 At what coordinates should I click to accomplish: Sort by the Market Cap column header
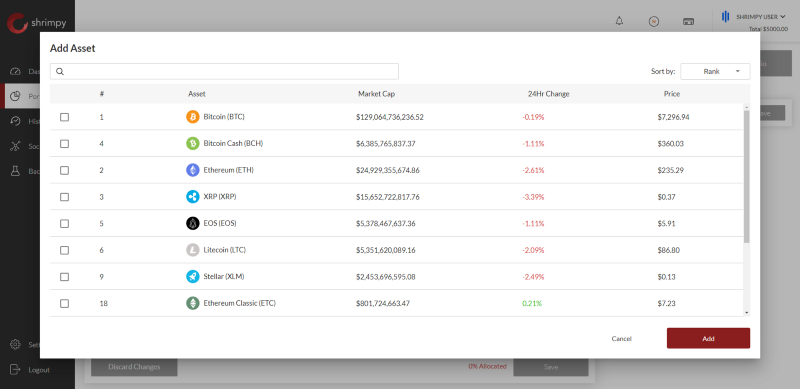(x=376, y=94)
